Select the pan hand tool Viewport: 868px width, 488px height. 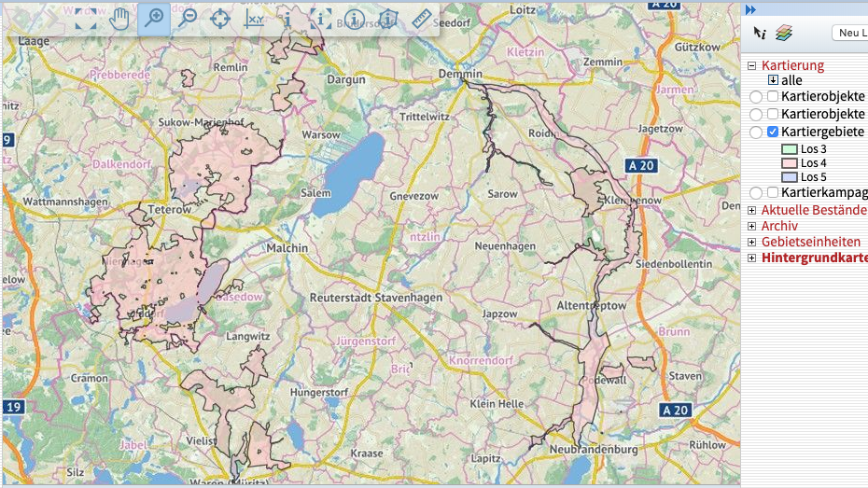click(x=120, y=20)
